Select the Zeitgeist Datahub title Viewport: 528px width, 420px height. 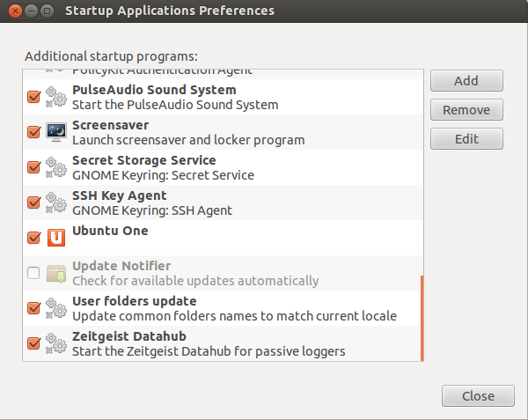(x=129, y=336)
